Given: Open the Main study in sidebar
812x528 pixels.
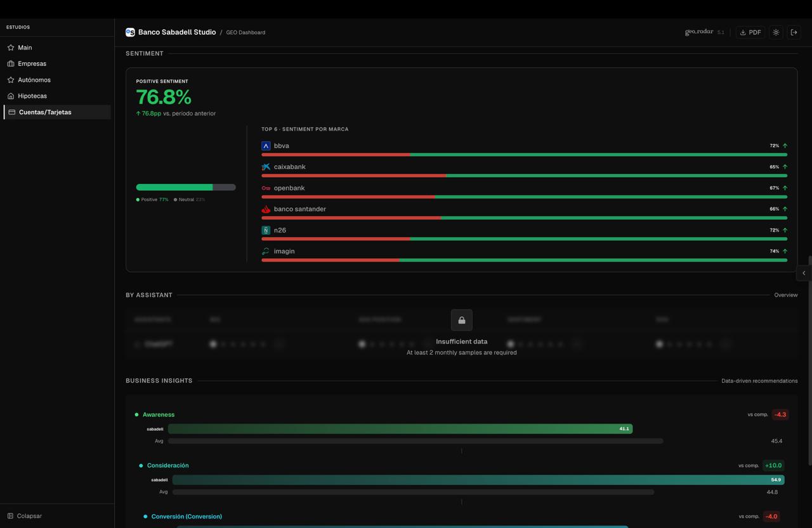Looking at the screenshot, I should click(25, 48).
